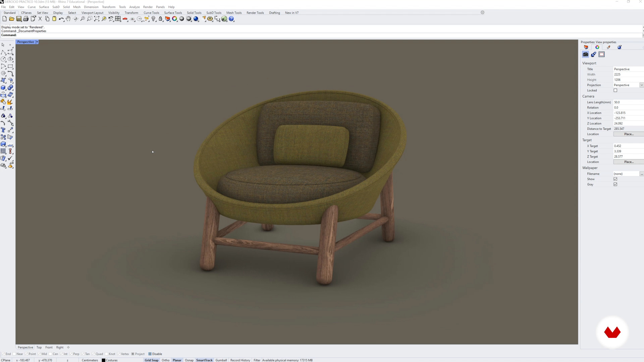The width and height of the screenshot is (644, 362).
Task: Toggle the Mid osnap checkbox
Action: 39,354
